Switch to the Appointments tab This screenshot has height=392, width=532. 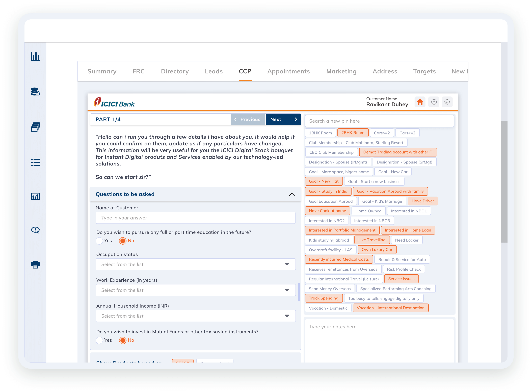point(288,71)
